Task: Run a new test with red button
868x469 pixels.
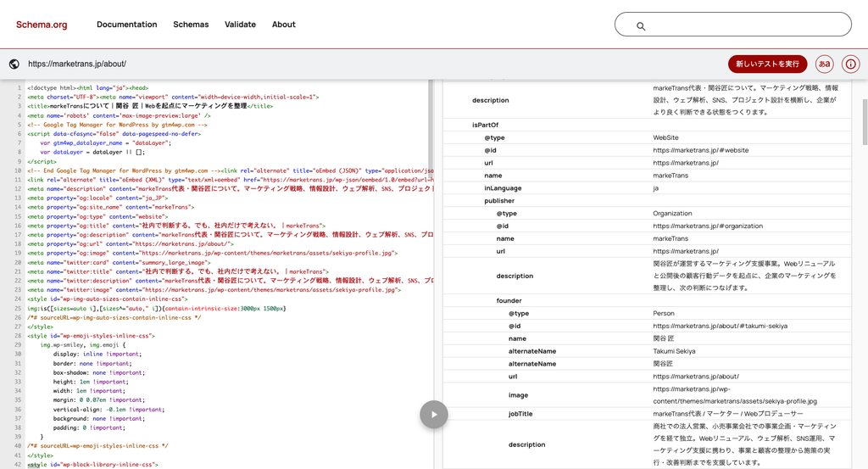Action: [767, 64]
